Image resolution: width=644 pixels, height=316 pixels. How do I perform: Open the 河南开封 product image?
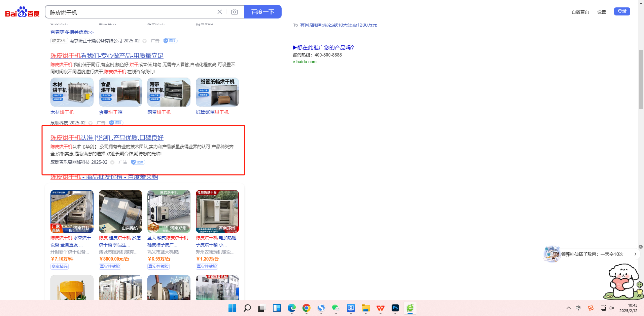[x=72, y=211]
